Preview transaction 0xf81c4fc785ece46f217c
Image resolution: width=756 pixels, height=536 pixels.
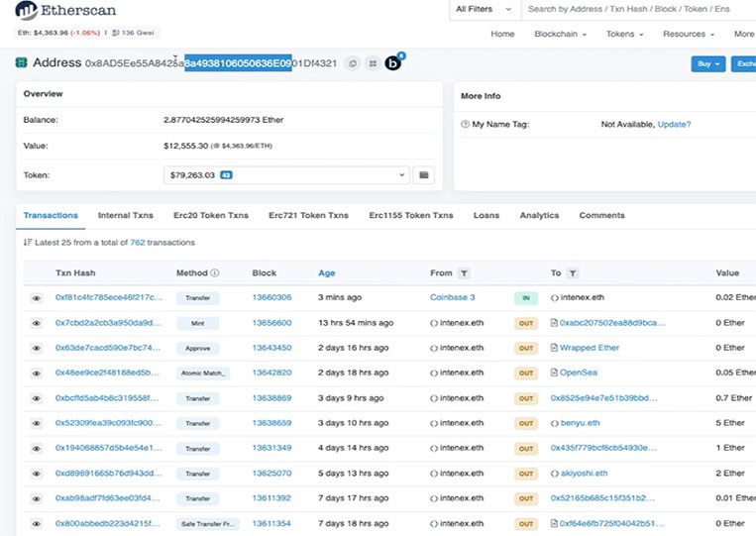pyautogui.click(x=36, y=298)
